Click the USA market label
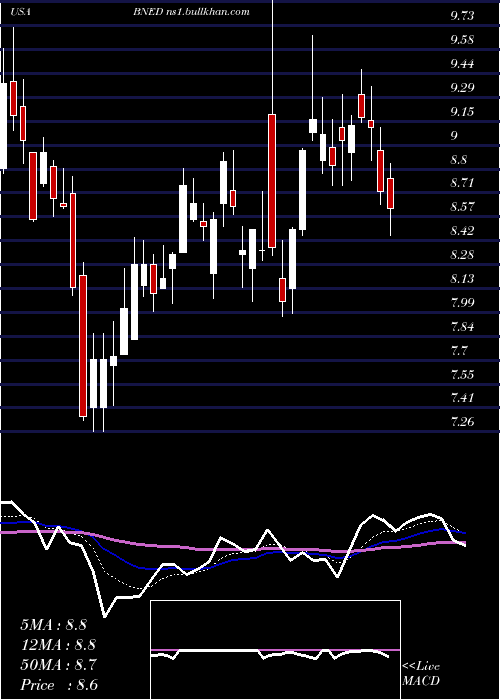 [20, 12]
